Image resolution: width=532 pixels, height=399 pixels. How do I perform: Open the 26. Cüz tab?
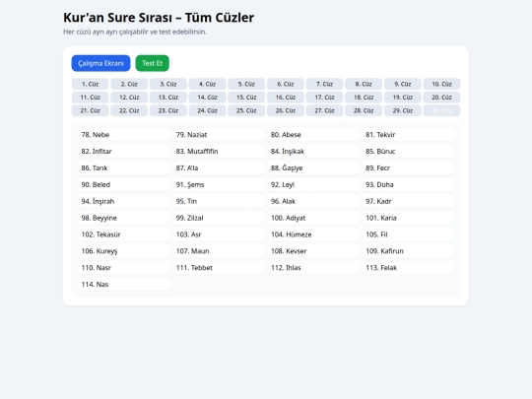(286, 110)
